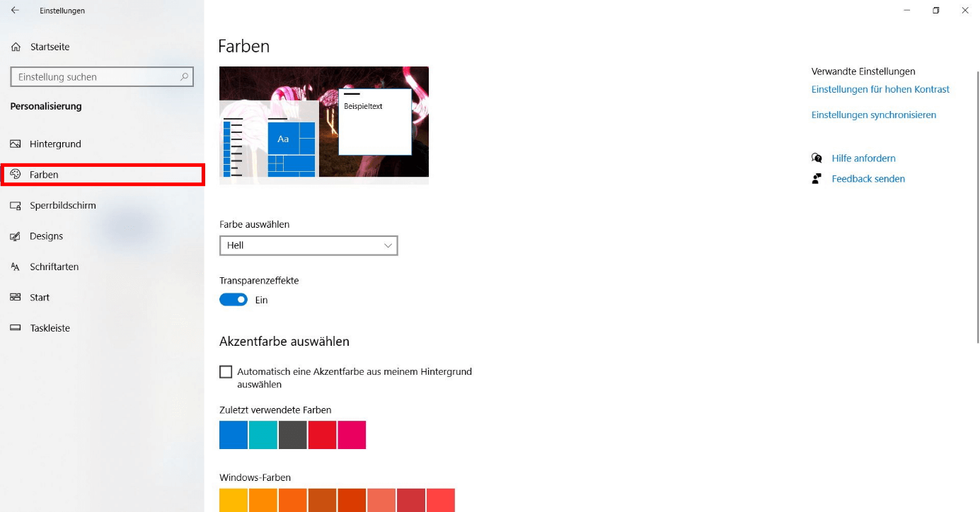Image resolution: width=980 pixels, height=512 pixels.
Task: Restore down the Einstellungen window
Action: click(936, 11)
